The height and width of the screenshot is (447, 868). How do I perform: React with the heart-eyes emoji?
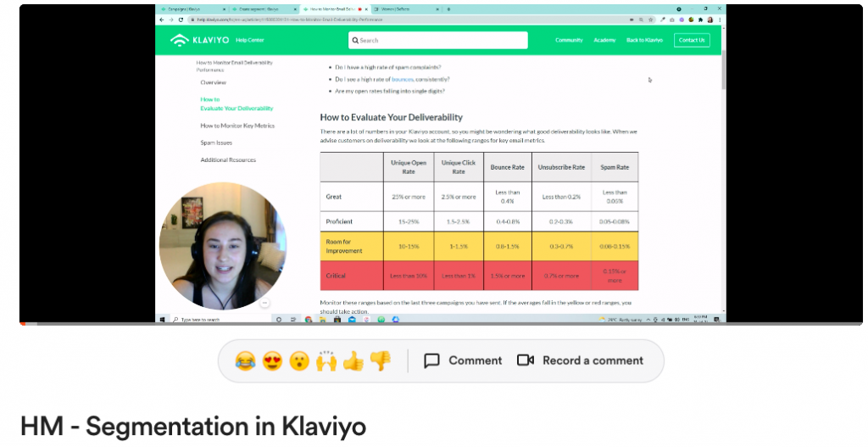tap(272, 361)
